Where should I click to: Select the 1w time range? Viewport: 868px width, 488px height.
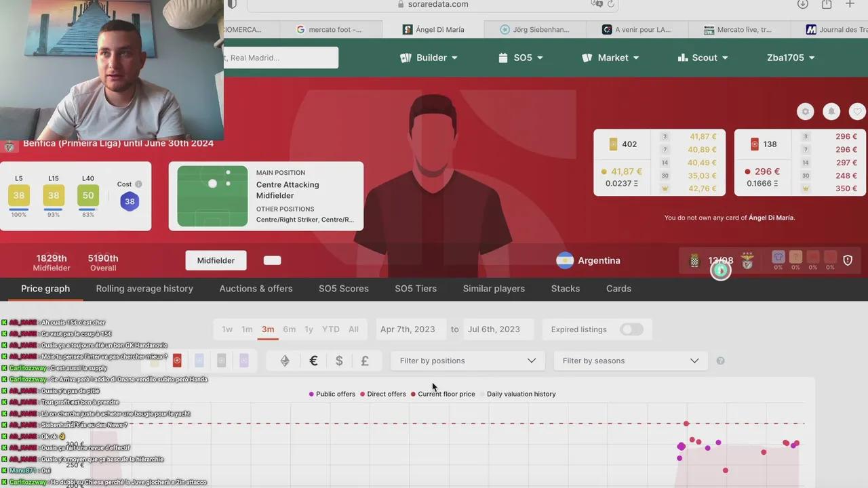227,329
